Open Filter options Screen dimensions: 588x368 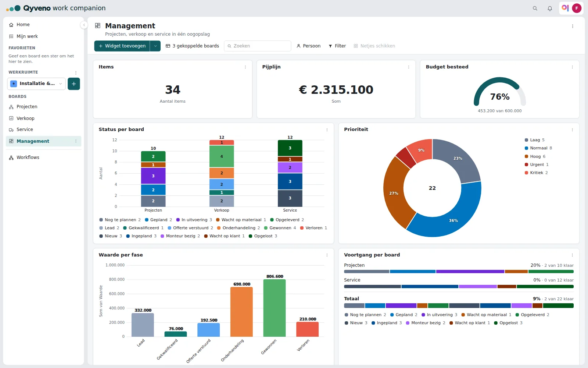click(337, 46)
